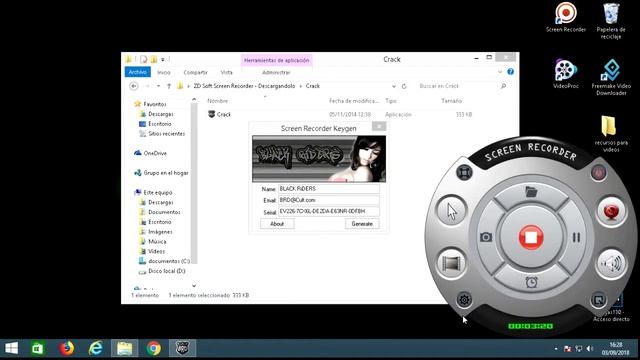Click Generate in the keygen window
This screenshot has width=640, height=360.
(362, 224)
